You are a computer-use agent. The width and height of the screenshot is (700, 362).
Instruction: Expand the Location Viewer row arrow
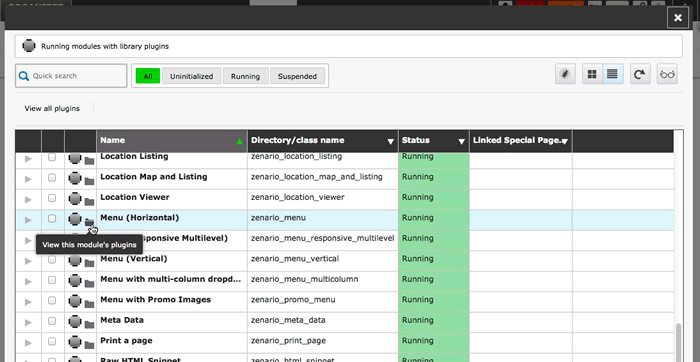pos(28,200)
